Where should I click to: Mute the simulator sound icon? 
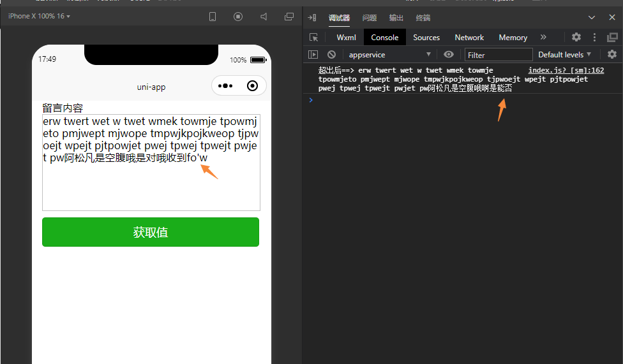(x=264, y=17)
